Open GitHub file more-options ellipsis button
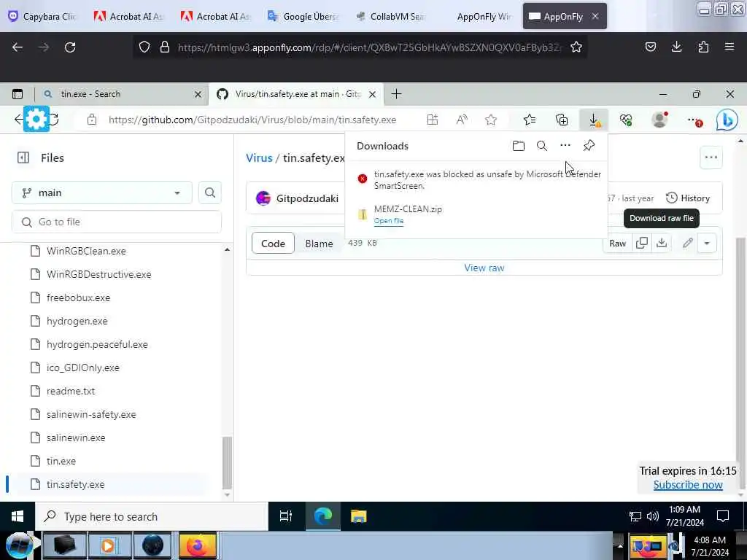Image resolution: width=747 pixels, height=560 pixels. pos(711,157)
